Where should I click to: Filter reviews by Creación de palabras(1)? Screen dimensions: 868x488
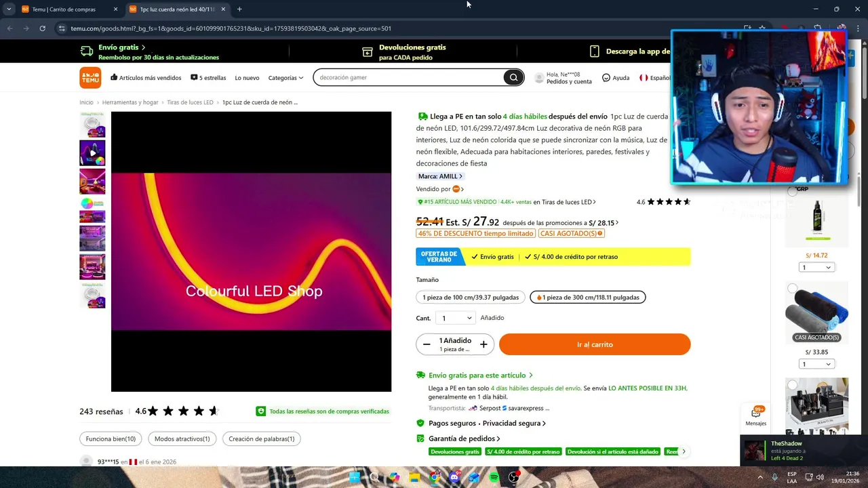coord(261,439)
